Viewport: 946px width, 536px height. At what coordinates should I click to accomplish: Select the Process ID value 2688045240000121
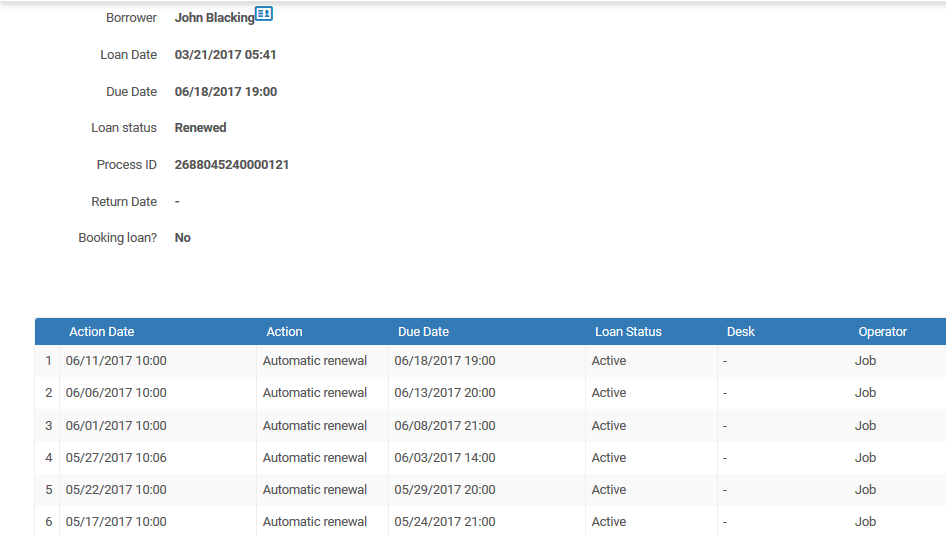click(x=232, y=165)
